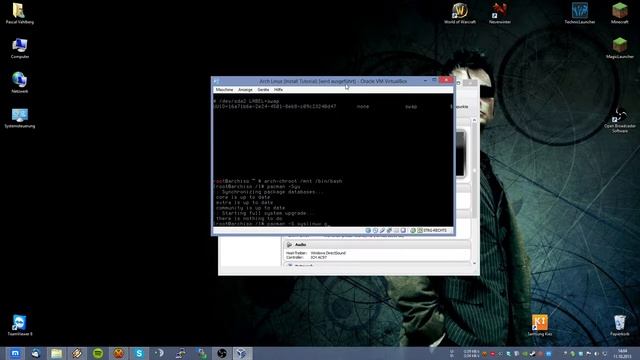Click 'ICH AC97' controller text
Screen dimensions: 640x360
[318, 258]
